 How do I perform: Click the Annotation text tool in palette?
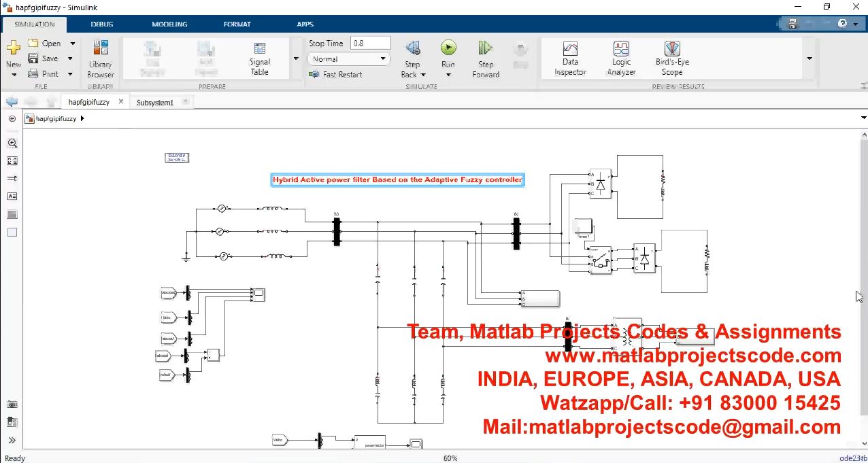pyautogui.click(x=12, y=196)
